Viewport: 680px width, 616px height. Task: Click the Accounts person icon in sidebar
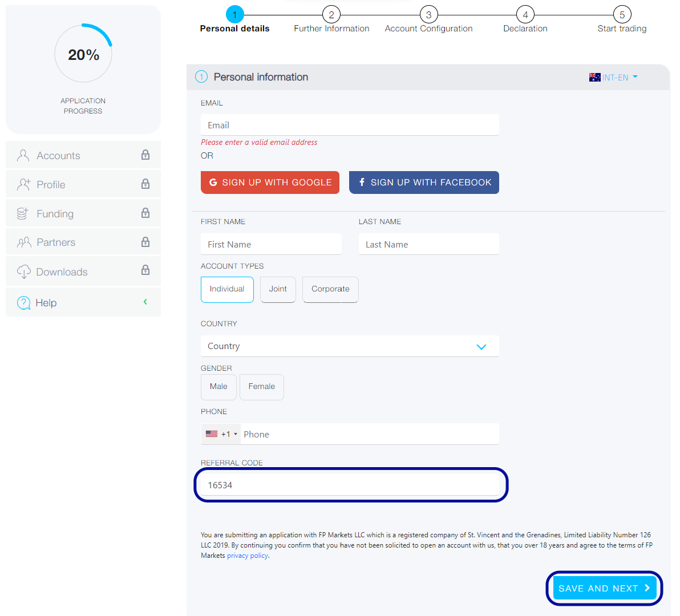23,156
